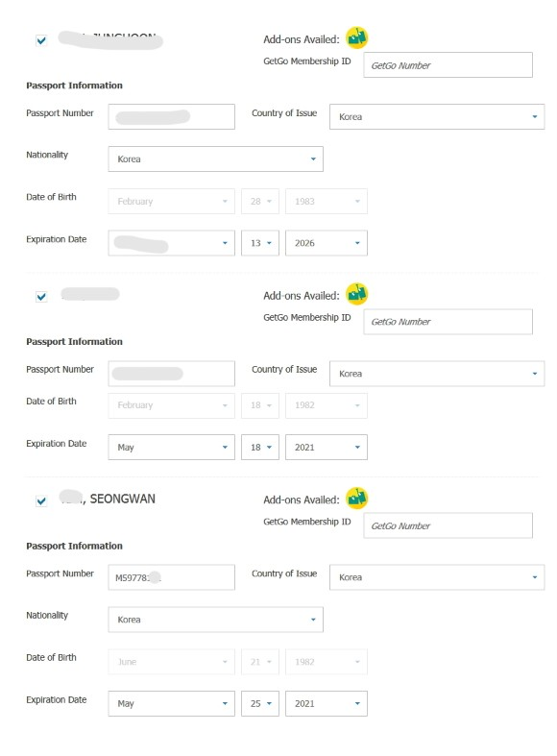557x756 pixels.
Task: Open expiration day dropdown showing 18
Action: pyautogui.click(x=260, y=447)
